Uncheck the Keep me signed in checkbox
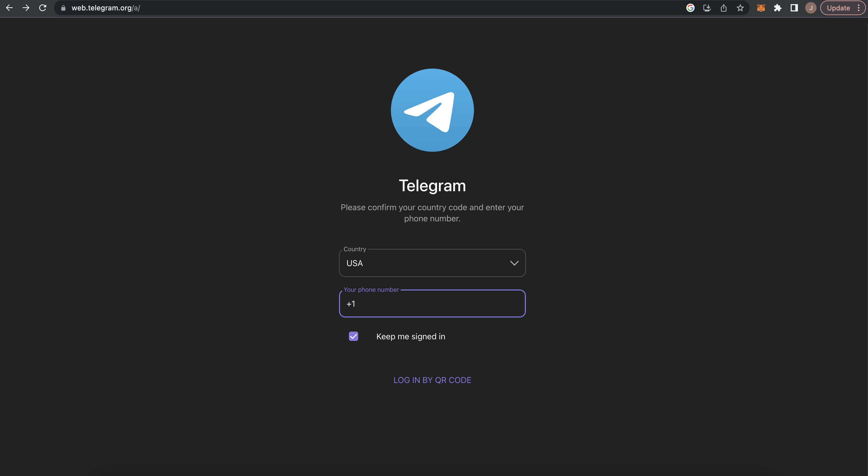This screenshot has width=868, height=476. [x=354, y=336]
